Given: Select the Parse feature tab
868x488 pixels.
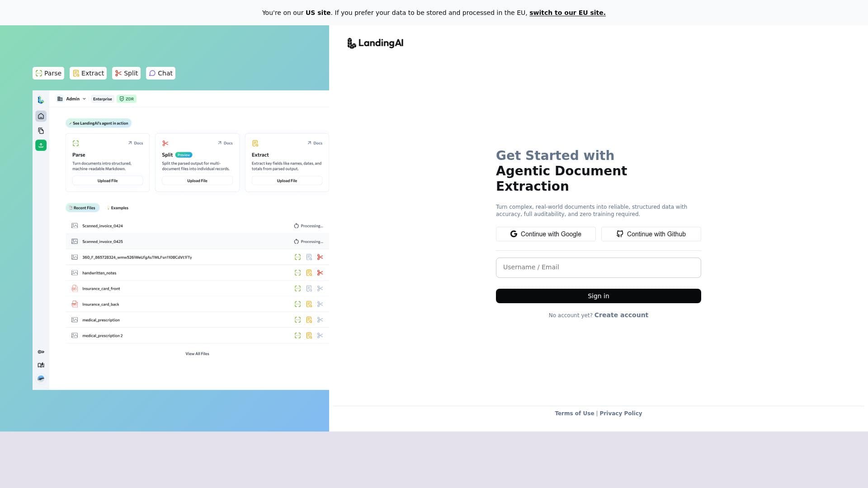Looking at the screenshot, I should 48,73.
